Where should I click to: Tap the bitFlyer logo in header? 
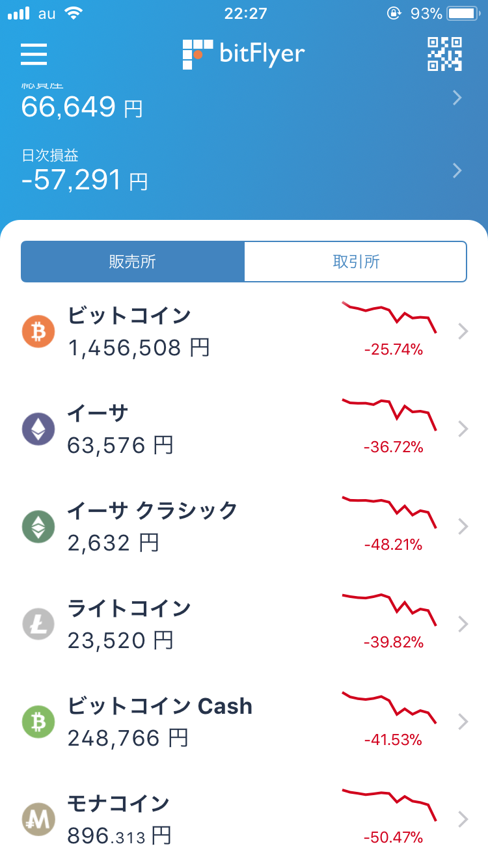[x=243, y=54]
